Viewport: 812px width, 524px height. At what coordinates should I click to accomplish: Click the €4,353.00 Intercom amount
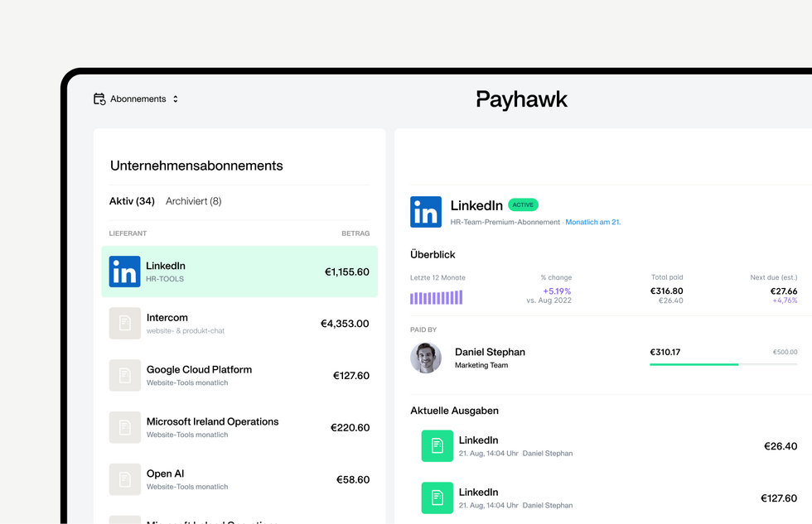coord(345,324)
